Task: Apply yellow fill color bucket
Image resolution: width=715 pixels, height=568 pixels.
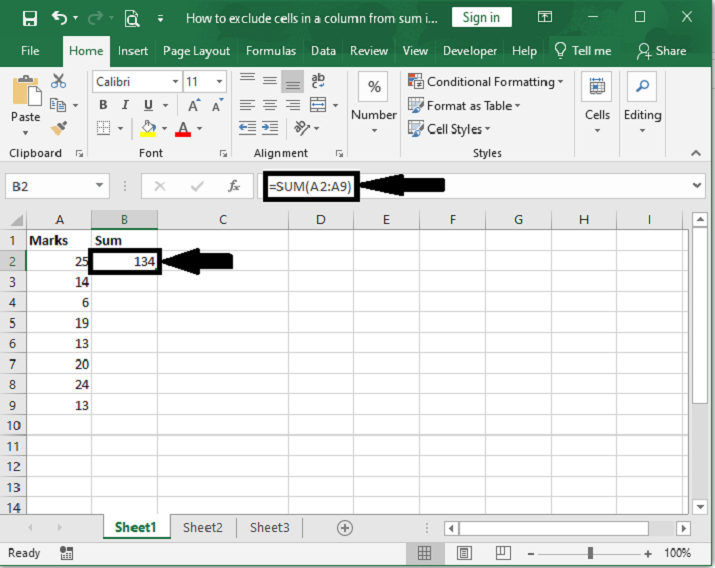Action: (x=148, y=128)
